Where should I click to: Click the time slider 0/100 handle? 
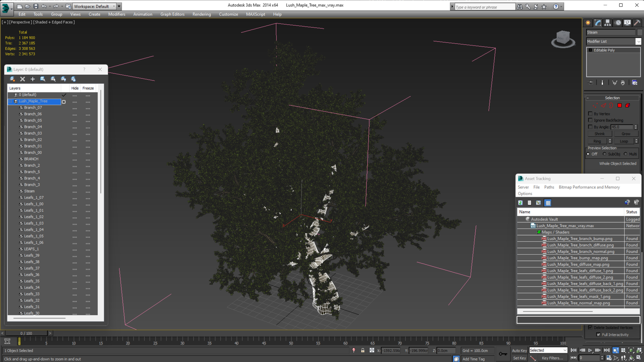pos(26,333)
